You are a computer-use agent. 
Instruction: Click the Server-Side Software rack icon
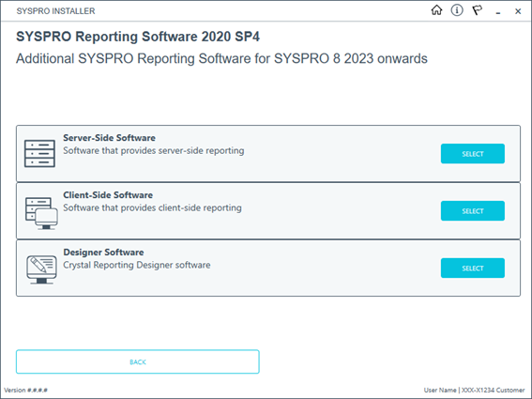(39, 153)
